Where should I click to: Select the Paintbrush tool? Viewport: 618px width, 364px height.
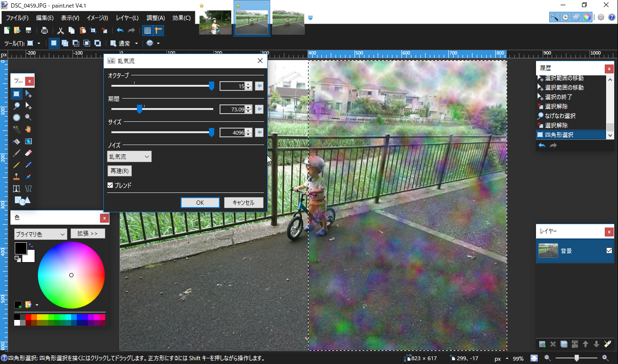[17, 153]
